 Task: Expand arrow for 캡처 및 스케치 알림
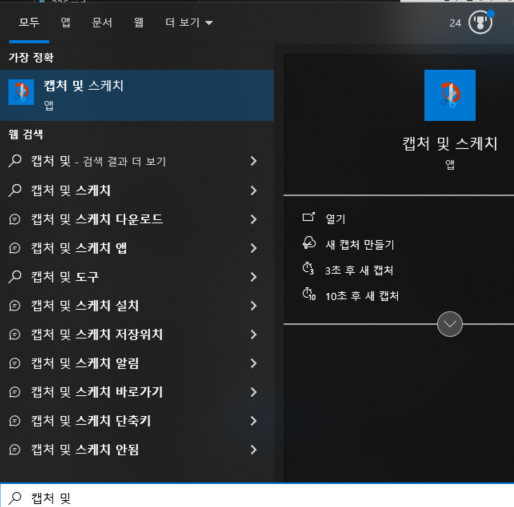(x=254, y=363)
